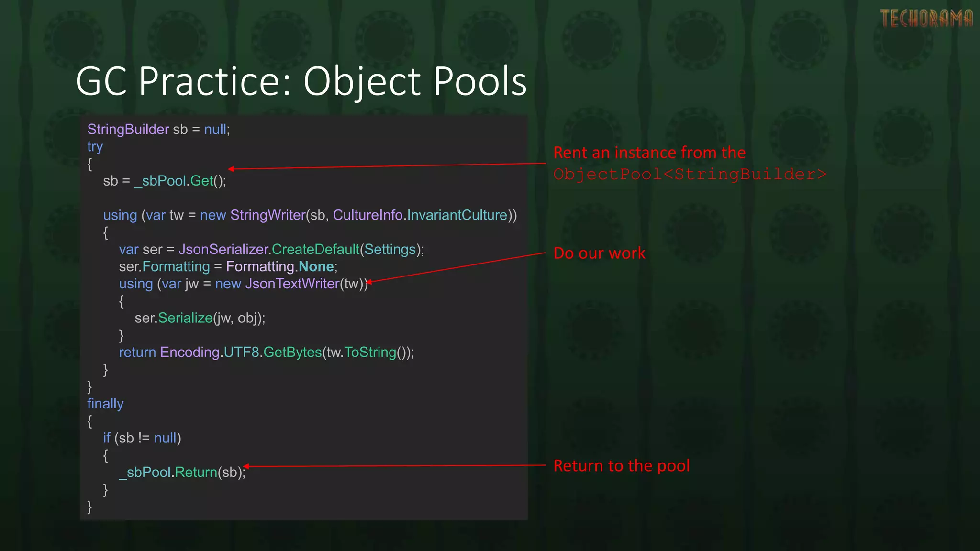Click the line 'if (sb != null)'

tap(142, 438)
